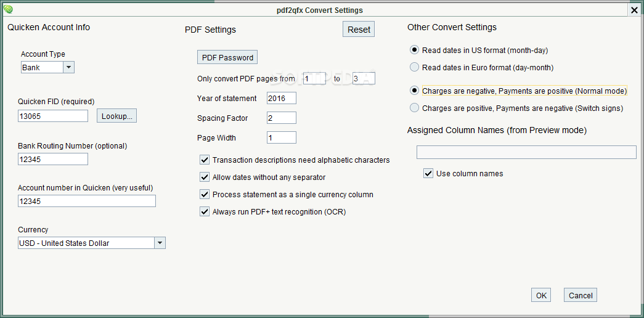This screenshot has height=318, width=644.
Task: Click the Other Convert Settings heading
Action: coord(452,27)
